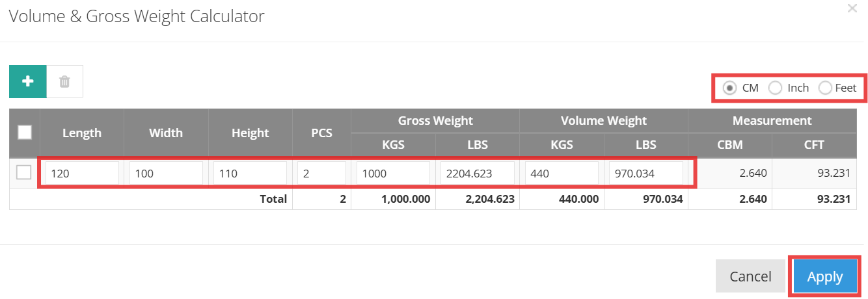Click the Length field containing 120

pyautogui.click(x=82, y=174)
